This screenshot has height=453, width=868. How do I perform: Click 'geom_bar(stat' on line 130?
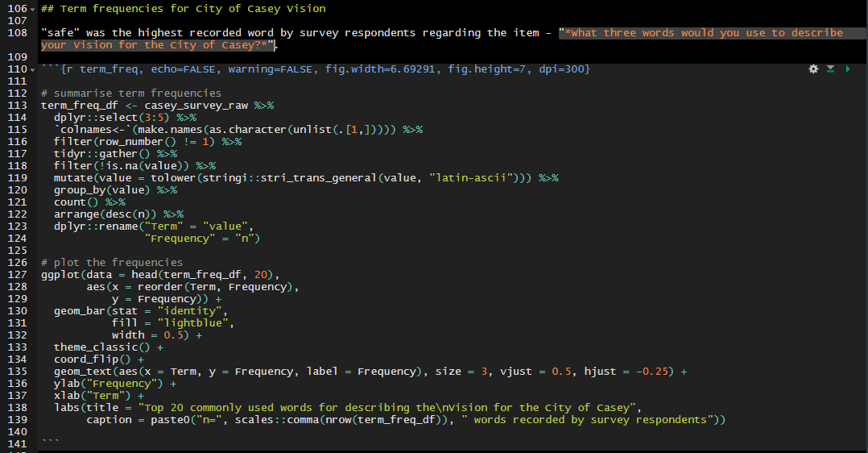[95, 311]
